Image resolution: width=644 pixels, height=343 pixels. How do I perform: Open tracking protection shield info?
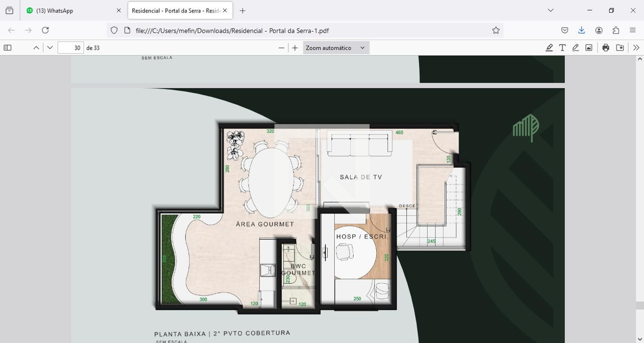[x=114, y=30]
